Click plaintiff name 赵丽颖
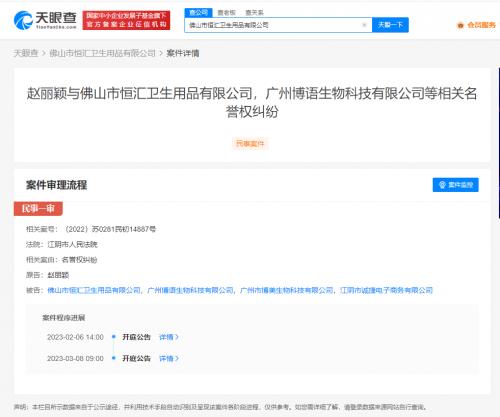Image resolution: width=500 pixels, height=417 pixels. pos(58,275)
